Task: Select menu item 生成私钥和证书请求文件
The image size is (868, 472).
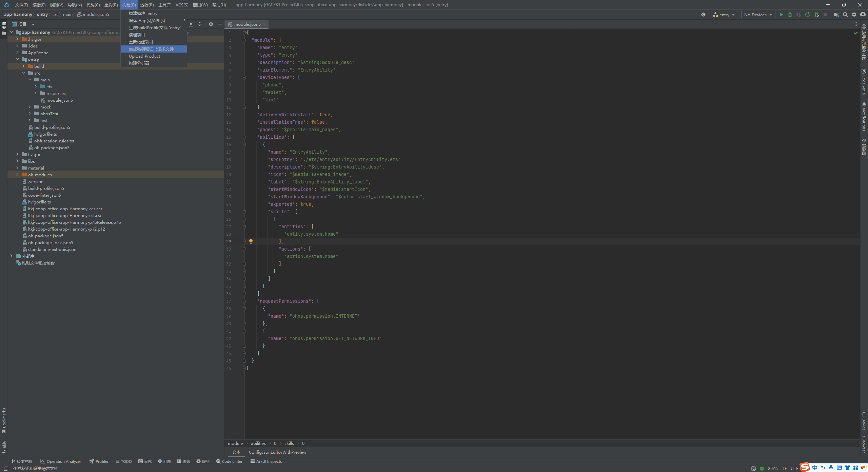Action: 154,49
